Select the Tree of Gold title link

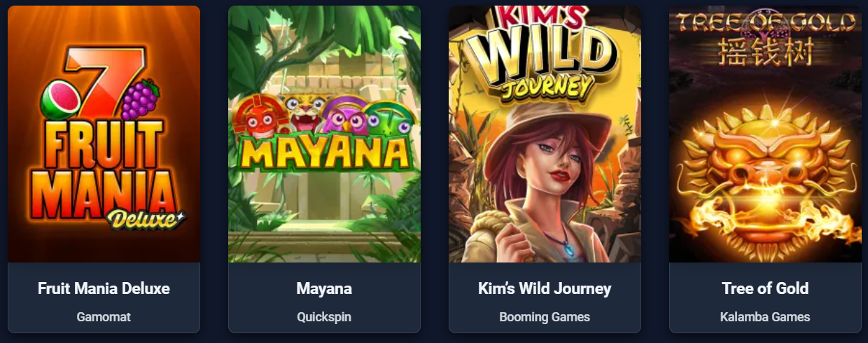(x=765, y=288)
